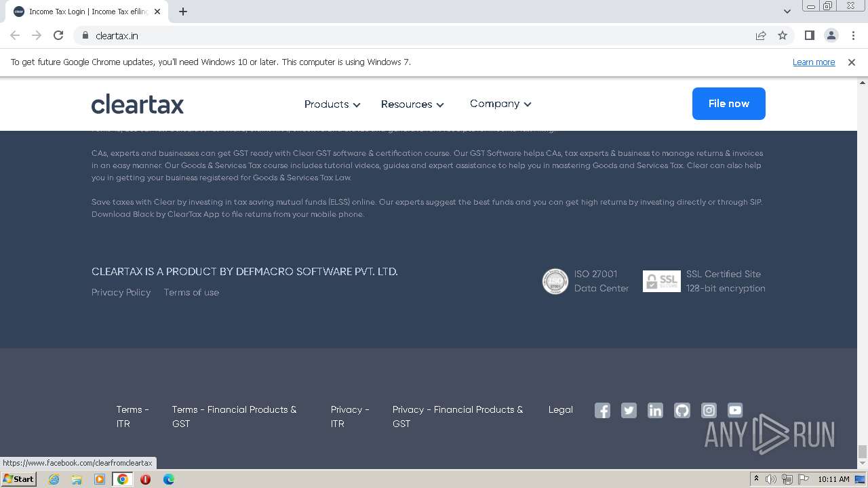The image size is (868, 488).
Task: Go back with browser back arrow
Action: [15, 35]
